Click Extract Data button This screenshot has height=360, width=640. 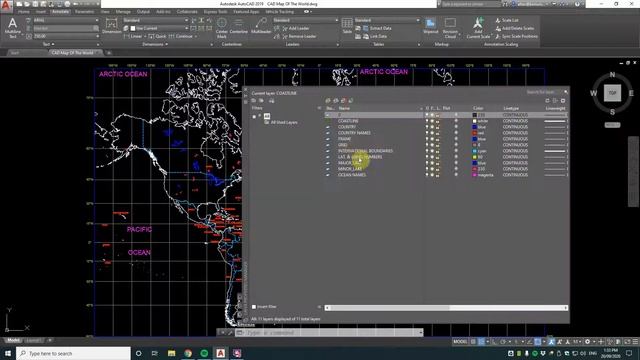377,28
